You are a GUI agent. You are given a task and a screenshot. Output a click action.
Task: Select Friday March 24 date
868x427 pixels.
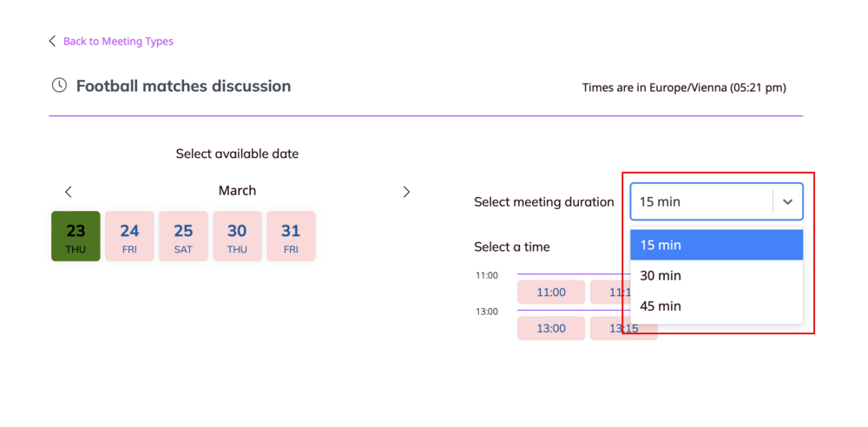click(x=129, y=236)
